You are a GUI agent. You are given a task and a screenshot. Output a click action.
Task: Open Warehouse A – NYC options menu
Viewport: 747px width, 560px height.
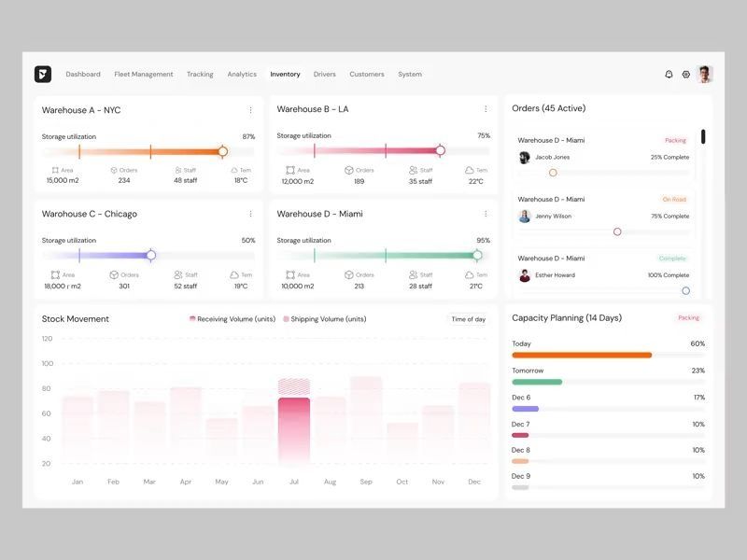tap(250, 110)
